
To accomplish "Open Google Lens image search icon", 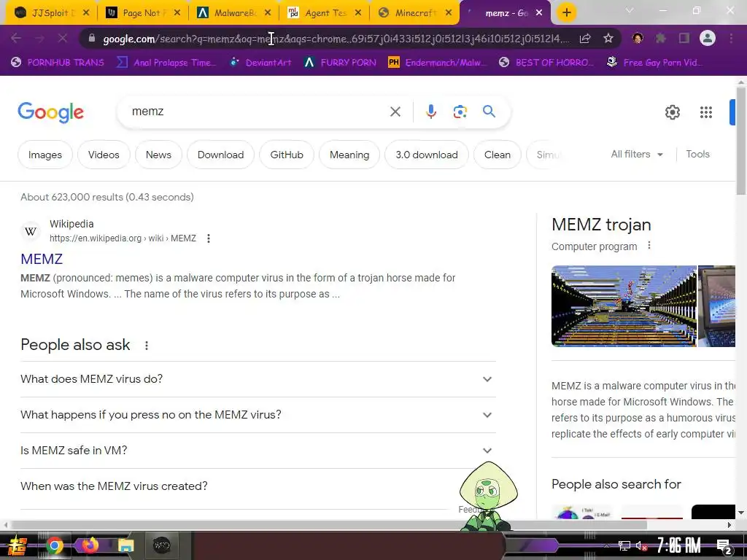I will 460,112.
